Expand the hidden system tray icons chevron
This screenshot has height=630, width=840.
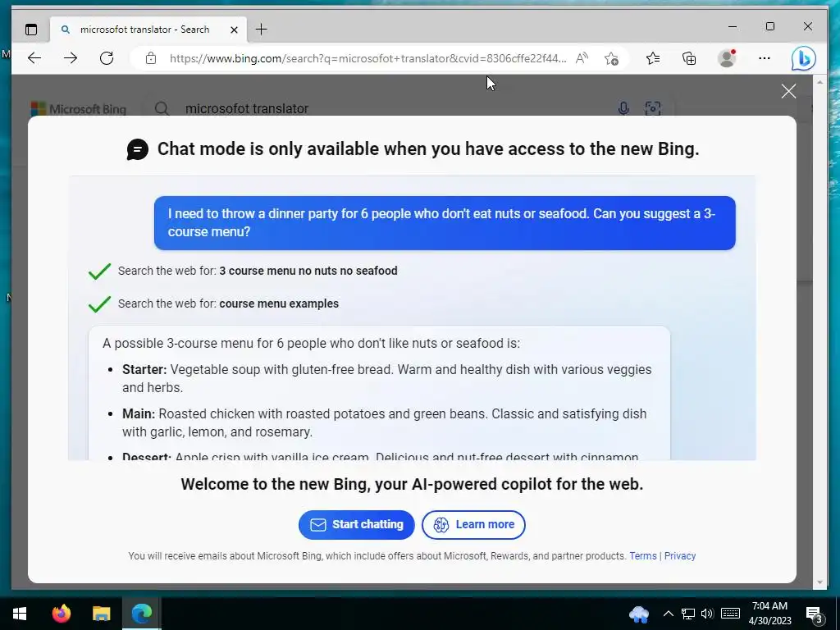[x=668, y=614]
